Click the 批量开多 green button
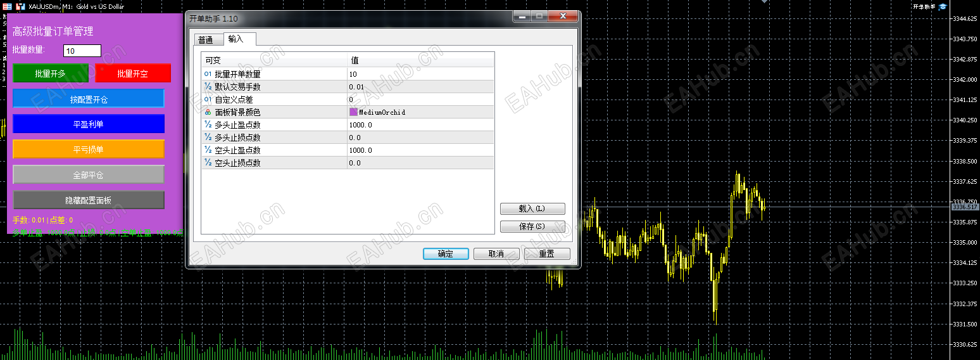The image size is (980, 360). pyautogui.click(x=51, y=74)
